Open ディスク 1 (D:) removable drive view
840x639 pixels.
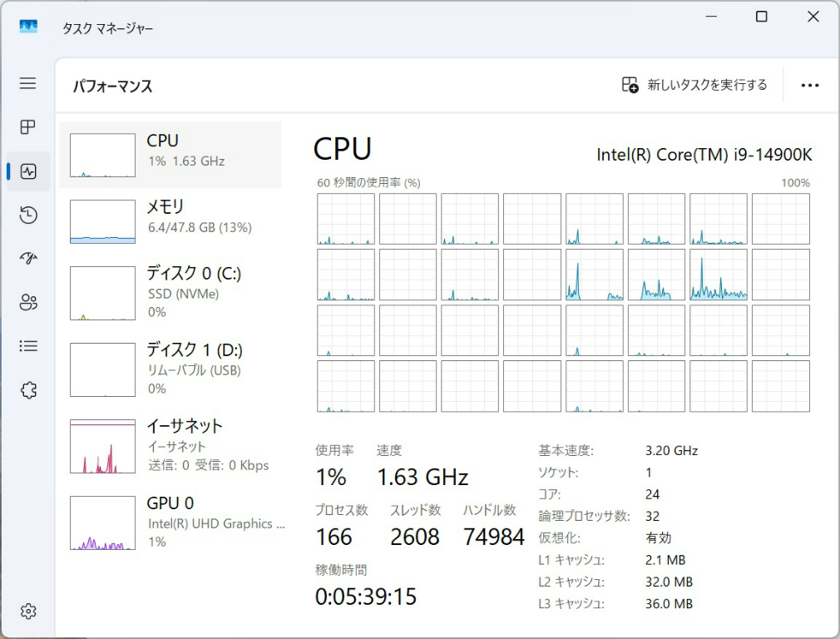point(170,369)
